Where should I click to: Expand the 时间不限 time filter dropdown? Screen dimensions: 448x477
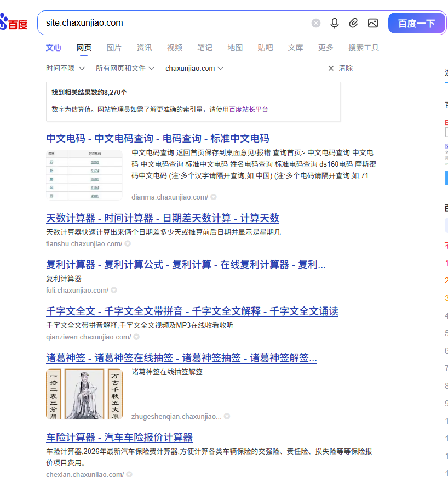(65, 68)
